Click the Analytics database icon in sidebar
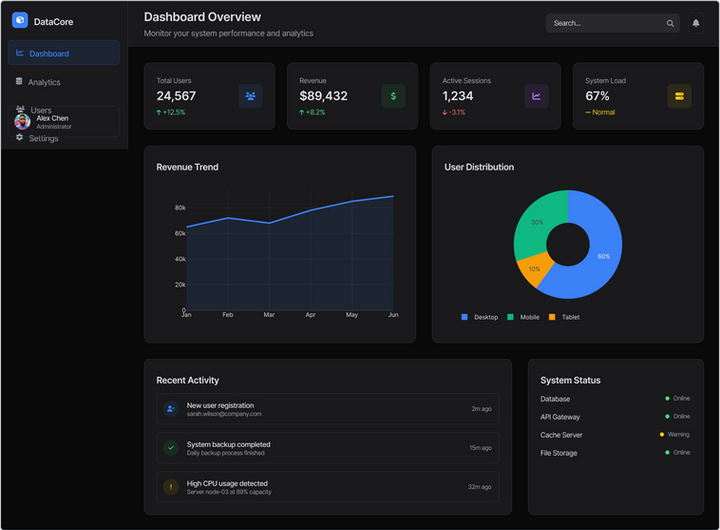 pyautogui.click(x=19, y=81)
